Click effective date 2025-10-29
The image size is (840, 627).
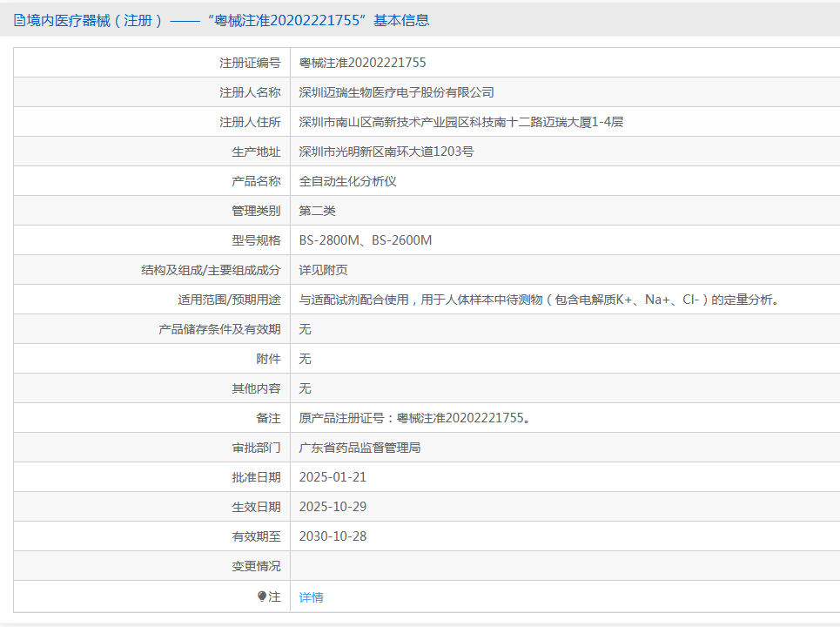tap(333, 507)
